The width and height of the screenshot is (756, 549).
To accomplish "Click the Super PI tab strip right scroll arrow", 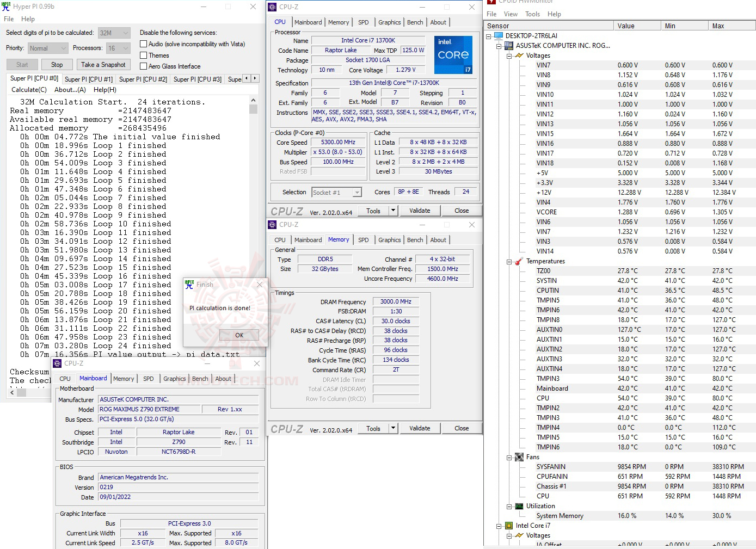I will (x=255, y=78).
